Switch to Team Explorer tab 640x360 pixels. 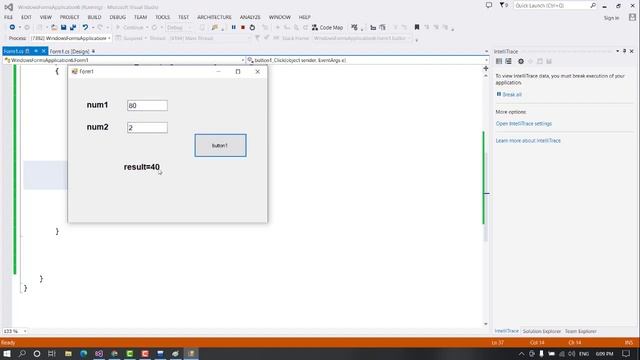point(580,331)
